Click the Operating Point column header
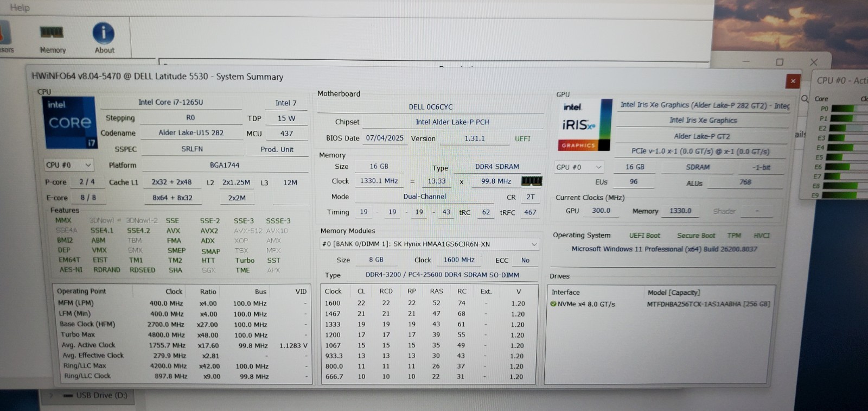 [x=81, y=292]
